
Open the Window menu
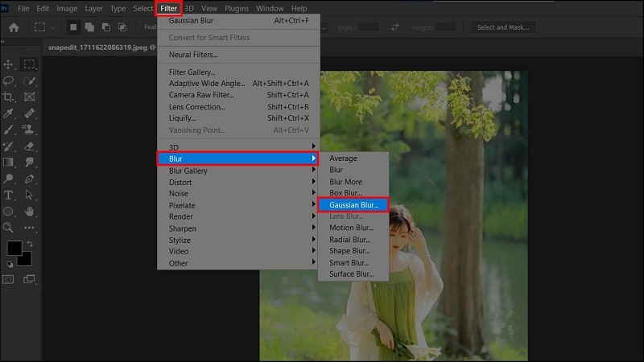click(270, 8)
